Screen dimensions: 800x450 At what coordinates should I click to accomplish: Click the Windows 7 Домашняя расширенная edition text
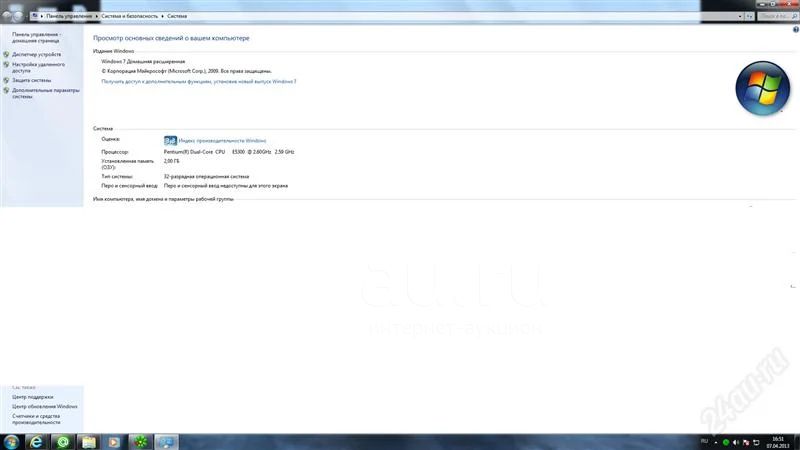(x=143, y=61)
